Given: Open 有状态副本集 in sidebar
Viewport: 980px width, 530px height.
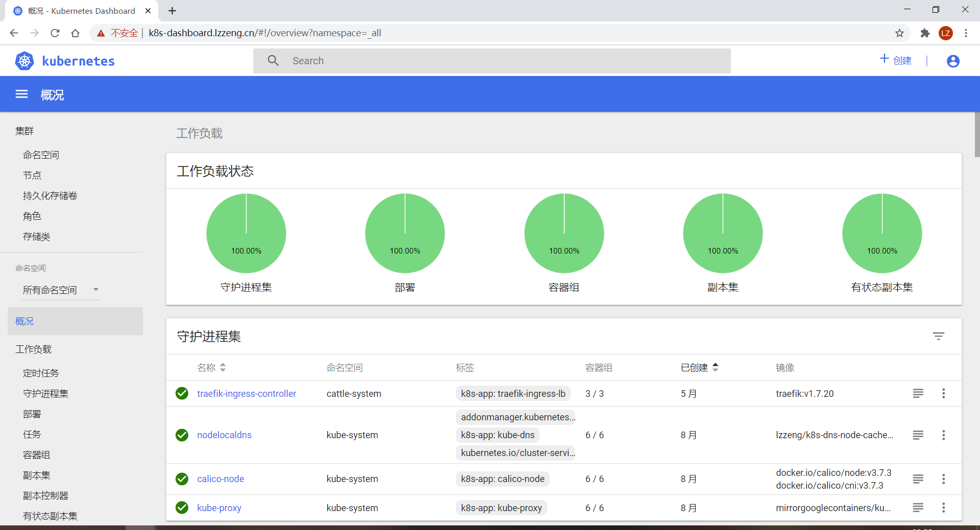Looking at the screenshot, I should [x=50, y=516].
